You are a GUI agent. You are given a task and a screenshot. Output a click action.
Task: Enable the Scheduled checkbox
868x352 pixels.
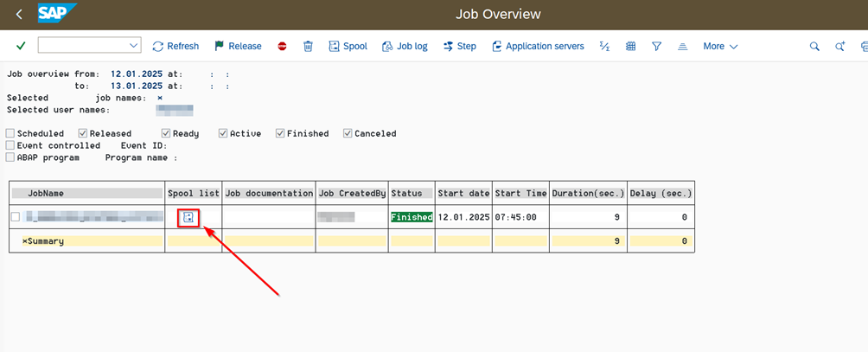[10, 133]
